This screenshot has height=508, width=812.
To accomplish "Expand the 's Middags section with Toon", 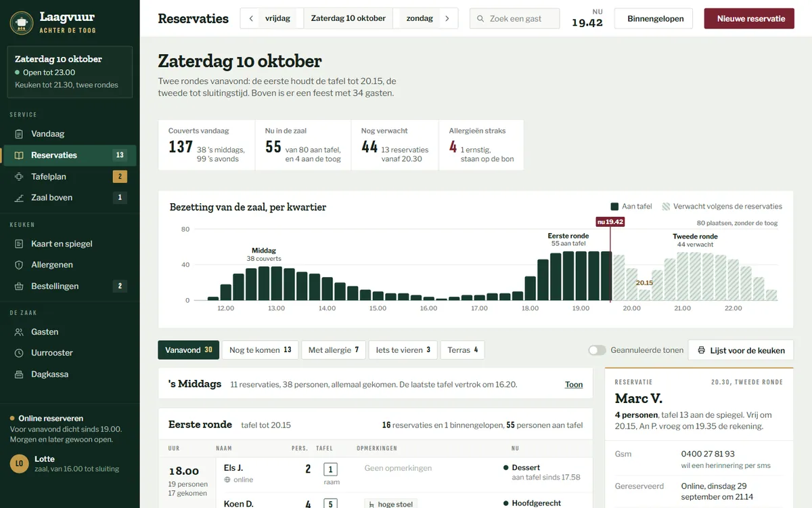I will tap(574, 385).
